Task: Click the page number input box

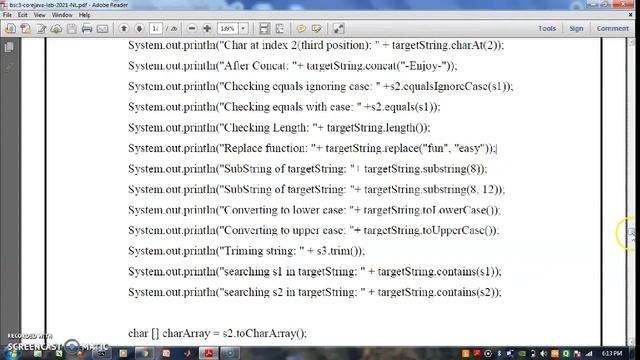Action: coord(156,29)
